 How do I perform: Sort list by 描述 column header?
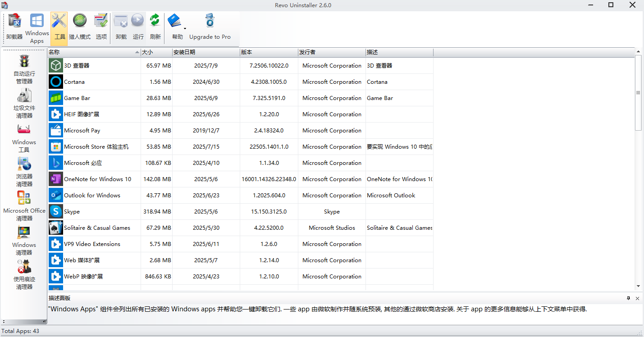point(399,52)
